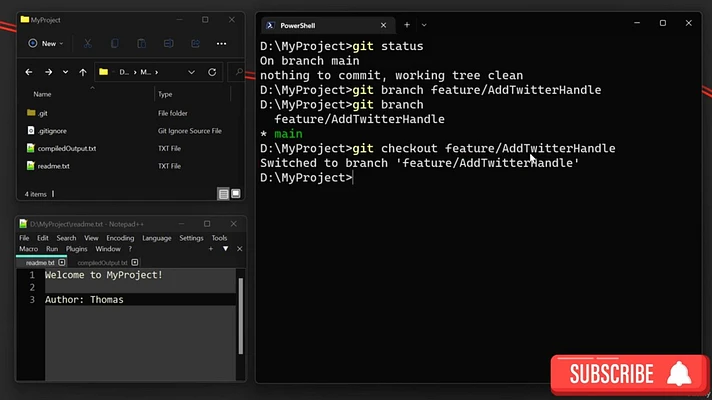Image resolution: width=712 pixels, height=400 pixels.
Task: Click the Notepad++ vertical scrollbar
Action: [x=241, y=316]
